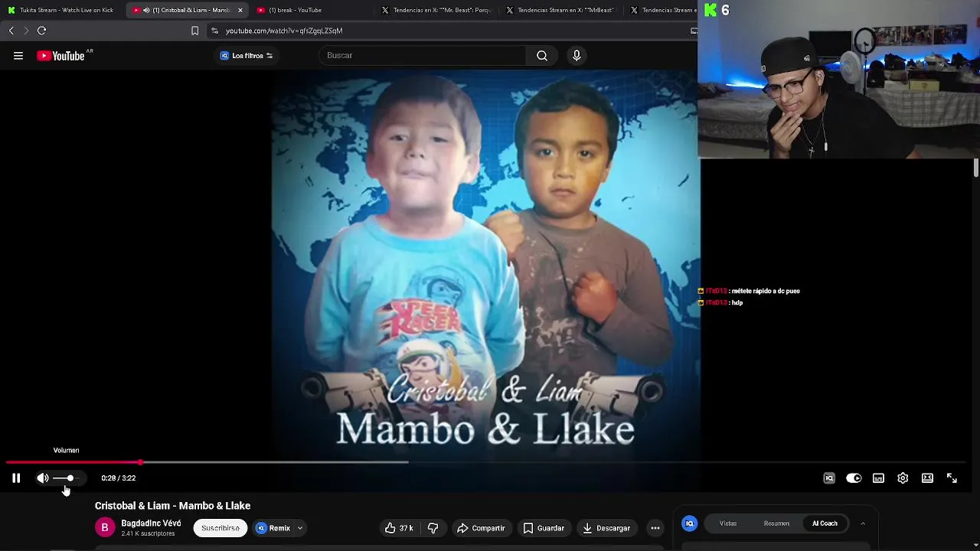Open site settings icon in address bar
The height and width of the screenshot is (551, 980).
click(214, 31)
